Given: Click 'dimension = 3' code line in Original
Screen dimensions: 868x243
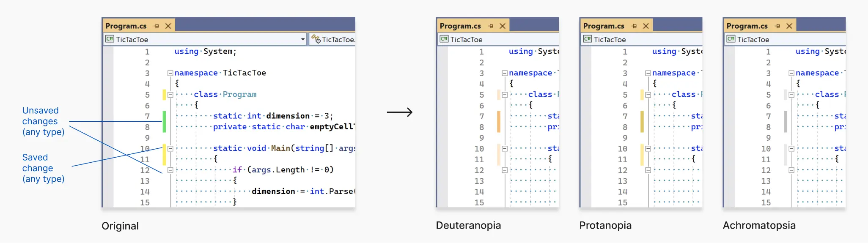Looking at the screenshot, I should [x=273, y=116].
